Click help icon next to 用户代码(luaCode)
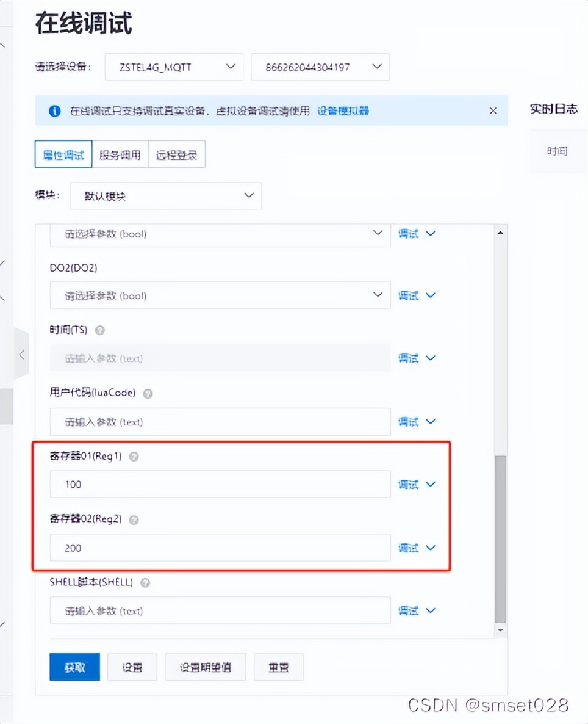The height and width of the screenshot is (724, 588). 148,393
